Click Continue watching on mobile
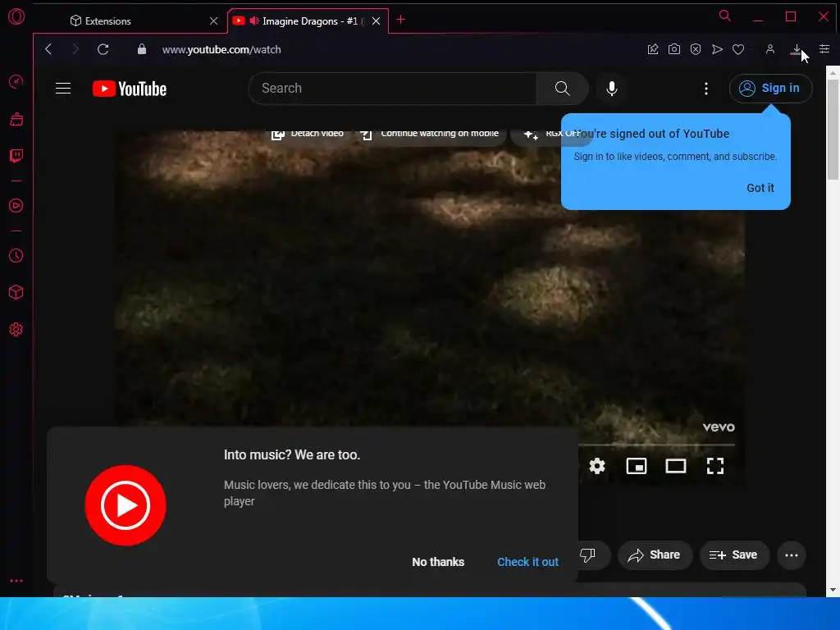The height and width of the screenshot is (630, 840). click(x=430, y=134)
